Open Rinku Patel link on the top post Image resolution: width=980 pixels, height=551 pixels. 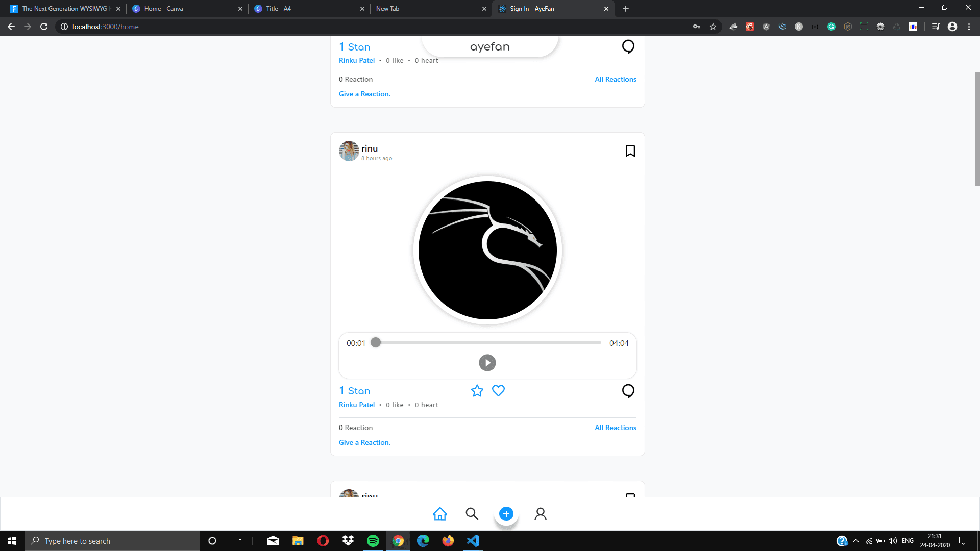tap(357, 60)
